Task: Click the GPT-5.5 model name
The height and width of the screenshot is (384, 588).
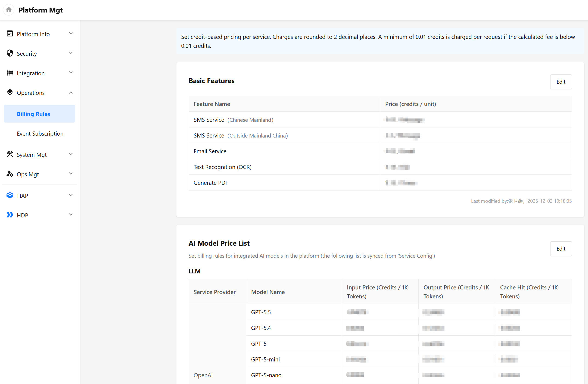Action: click(261, 312)
